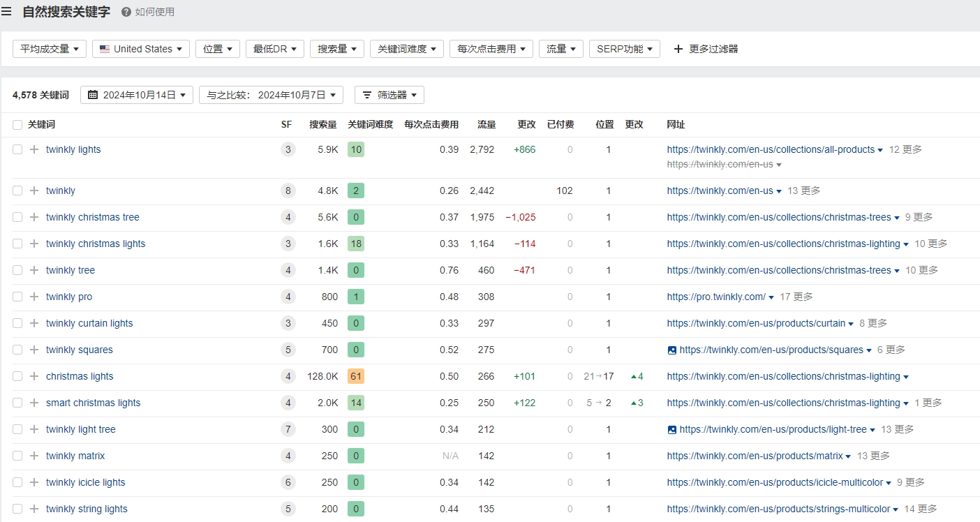
Task: Open the 流量 filter dropdown
Action: 561,49
